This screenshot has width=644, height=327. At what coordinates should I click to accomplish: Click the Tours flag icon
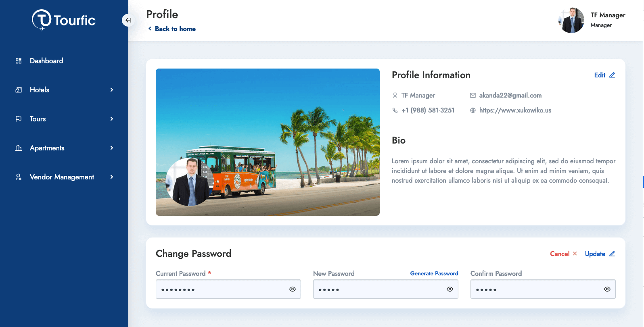pyautogui.click(x=19, y=119)
